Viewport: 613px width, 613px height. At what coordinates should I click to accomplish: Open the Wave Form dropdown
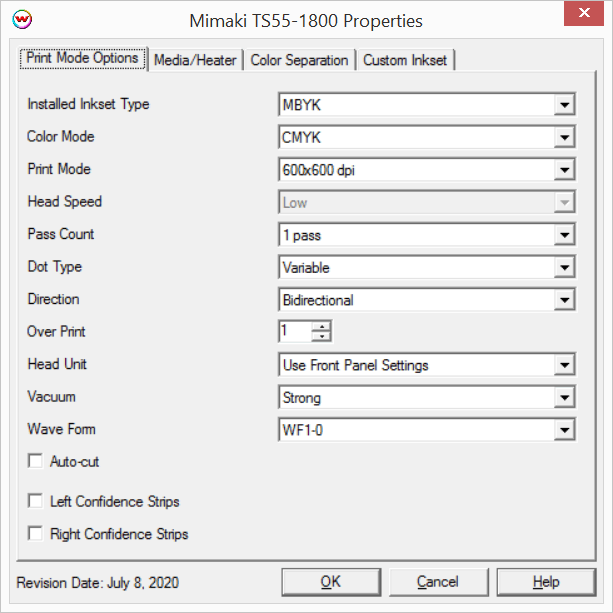[x=565, y=430]
